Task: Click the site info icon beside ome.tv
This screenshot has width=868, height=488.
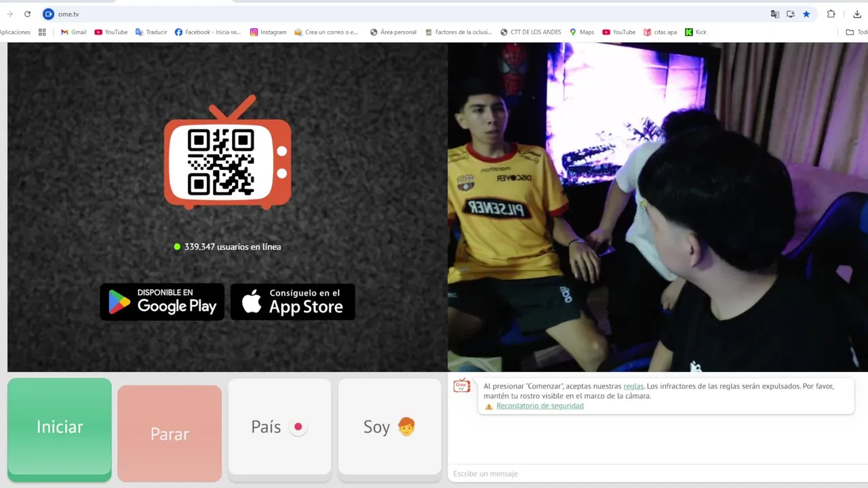Action: click(48, 14)
